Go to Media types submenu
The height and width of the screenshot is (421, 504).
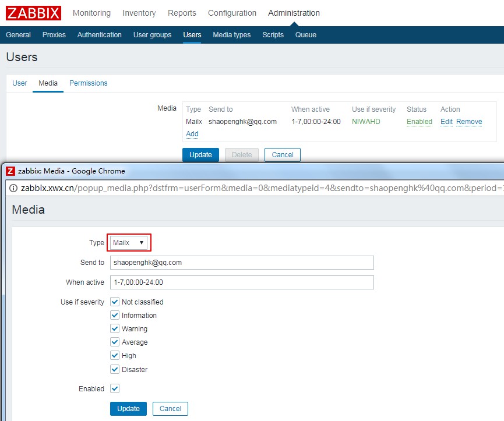pos(231,35)
